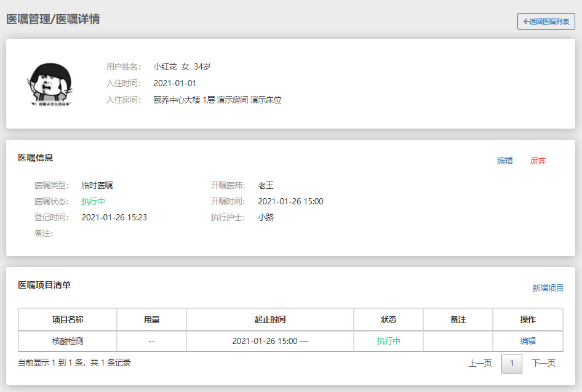Go to the previous page with 上一页

point(480,363)
